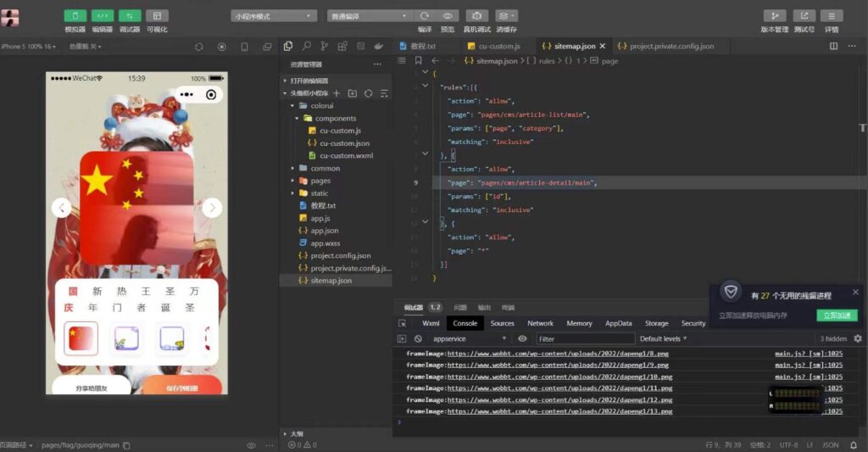
Task: Click the 真机调试 remote debug icon
Action: tap(477, 15)
